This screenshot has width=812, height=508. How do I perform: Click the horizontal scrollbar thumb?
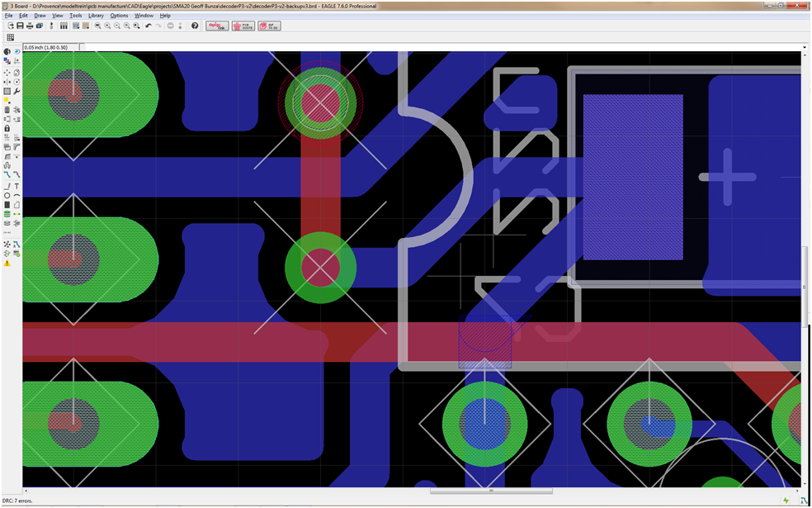pyautogui.click(x=491, y=491)
